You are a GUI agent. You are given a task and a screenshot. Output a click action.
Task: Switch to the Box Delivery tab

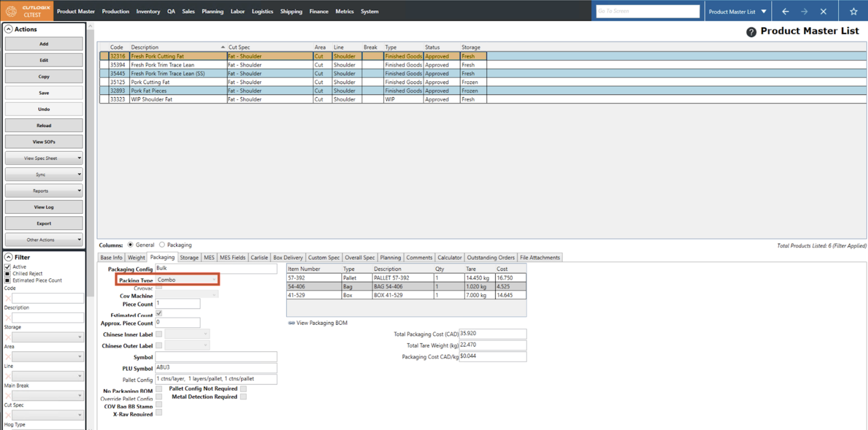[x=288, y=258]
